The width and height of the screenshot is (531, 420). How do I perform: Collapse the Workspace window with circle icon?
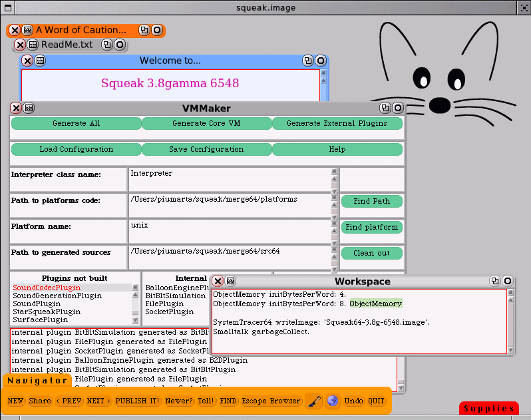click(x=508, y=282)
